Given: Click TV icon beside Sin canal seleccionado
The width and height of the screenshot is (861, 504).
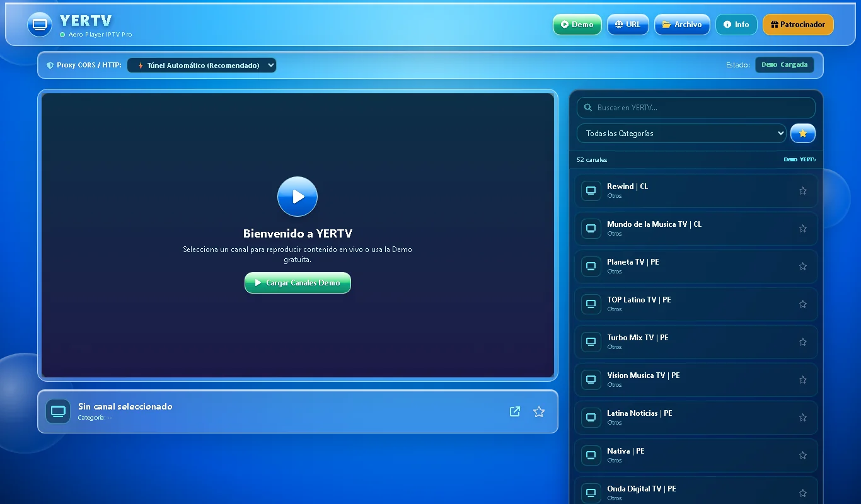Looking at the screenshot, I should point(58,411).
